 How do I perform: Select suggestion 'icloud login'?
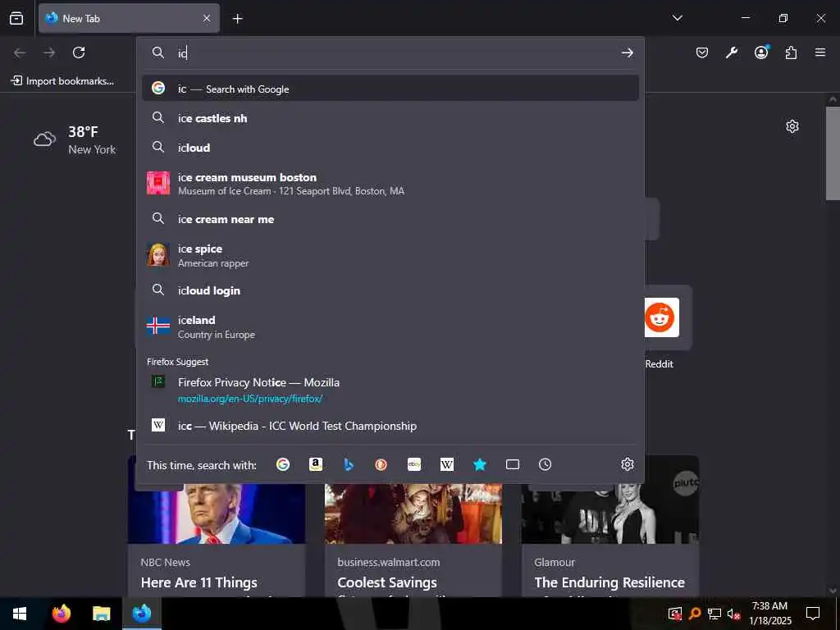[x=390, y=290]
